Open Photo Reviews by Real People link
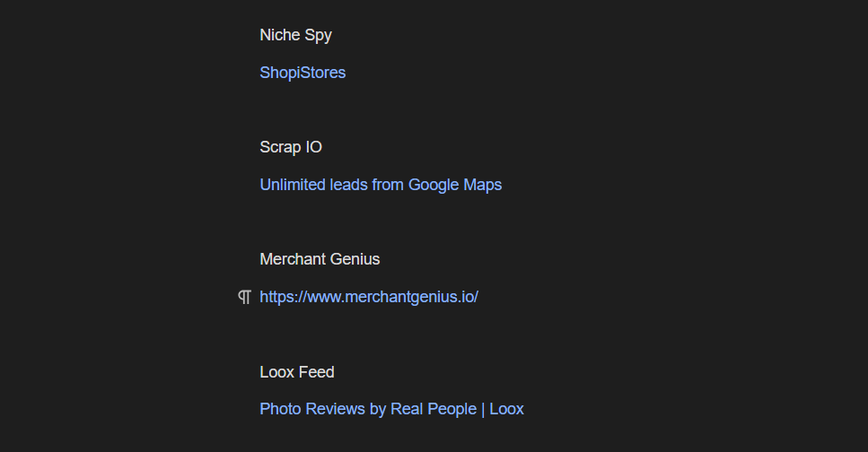Screen dimensions: 868x452 pos(367,409)
